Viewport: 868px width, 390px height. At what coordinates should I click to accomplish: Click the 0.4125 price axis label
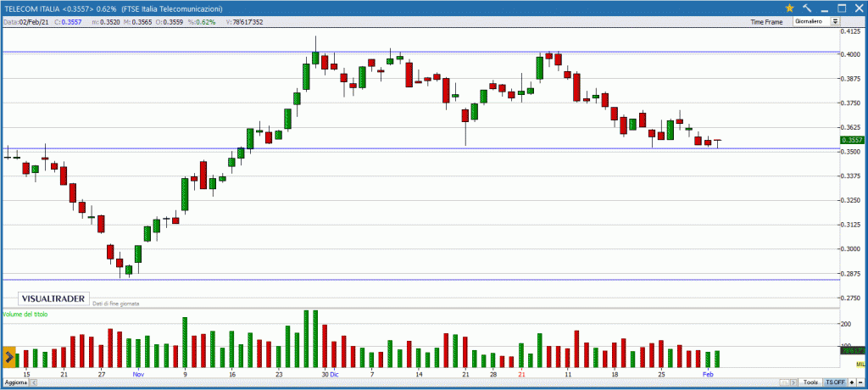click(x=852, y=31)
